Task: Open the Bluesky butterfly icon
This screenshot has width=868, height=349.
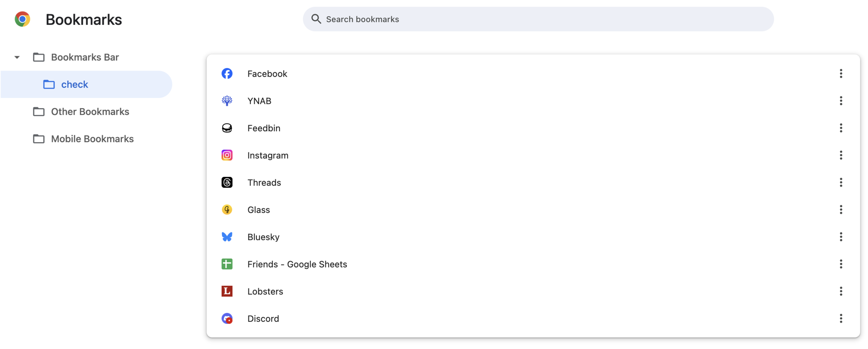Action: [x=227, y=237]
